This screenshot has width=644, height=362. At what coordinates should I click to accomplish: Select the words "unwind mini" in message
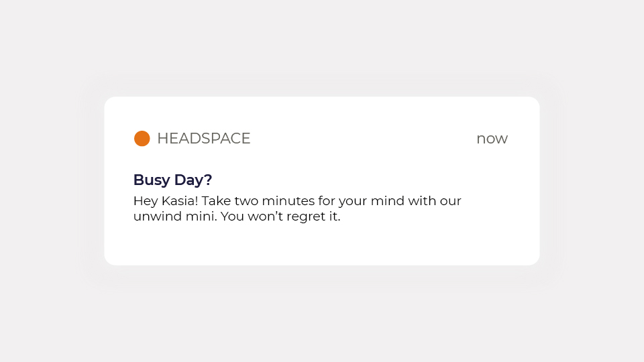click(173, 217)
